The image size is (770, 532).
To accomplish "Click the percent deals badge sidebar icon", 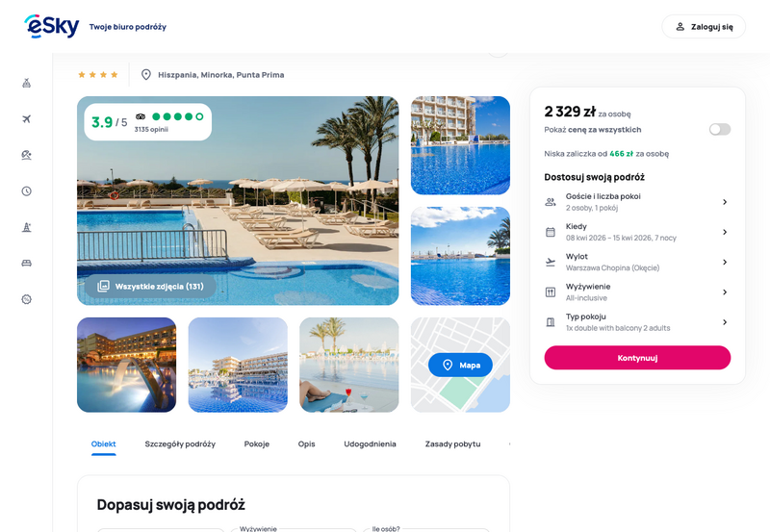I will tap(27, 299).
